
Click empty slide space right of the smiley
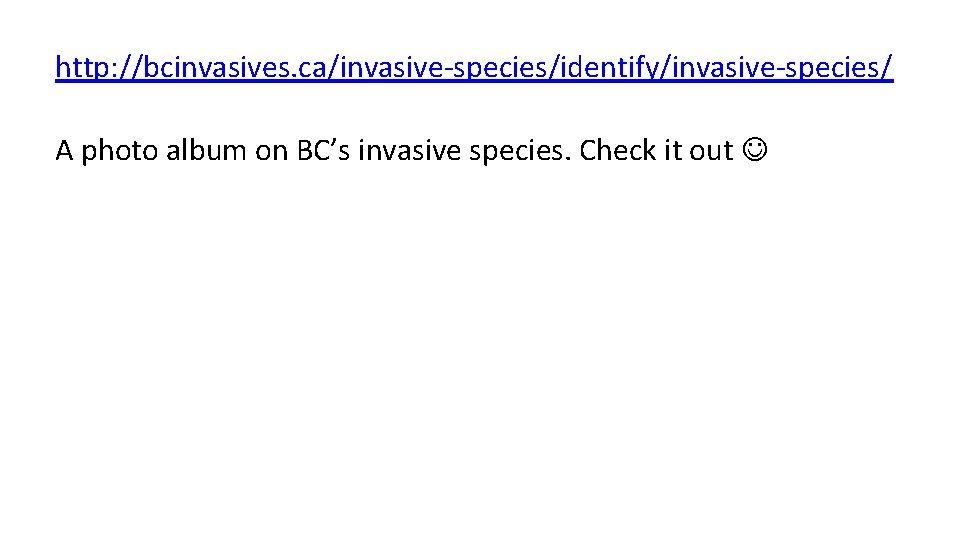(x=860, y=151)
